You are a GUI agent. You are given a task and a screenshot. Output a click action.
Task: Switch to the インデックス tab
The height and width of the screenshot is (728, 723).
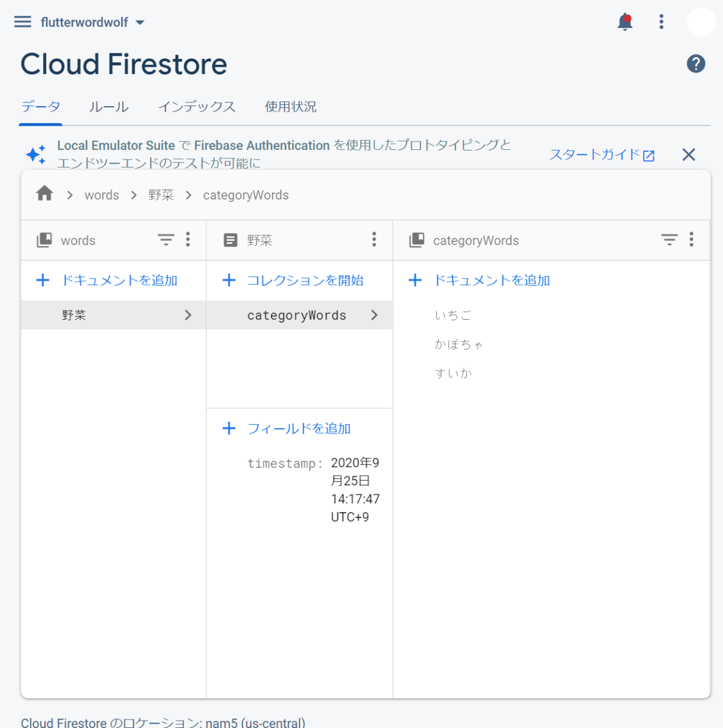click(197, 107)
